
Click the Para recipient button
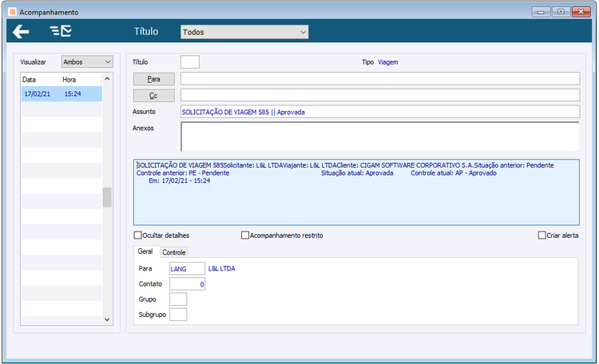point(154,79)
